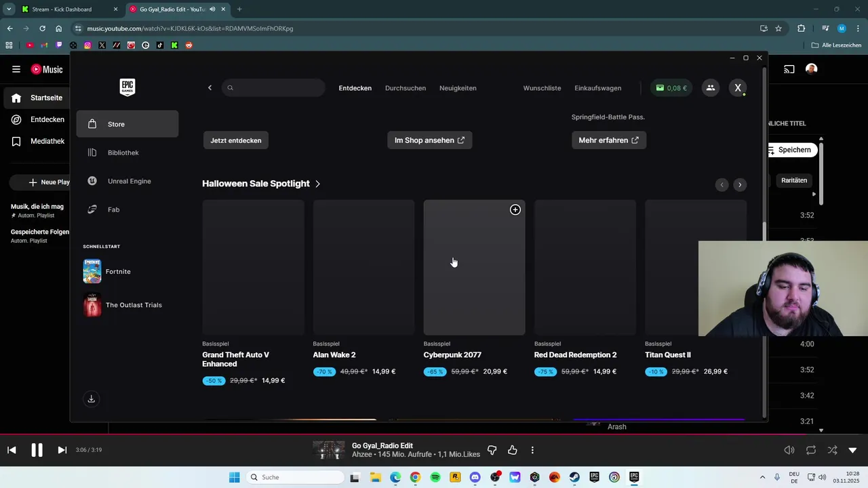Image resolution: width=868 pixels, height=488 pixels.
Task: Toggle repeat mode in YouTube Music
Action: pos(811,450)
